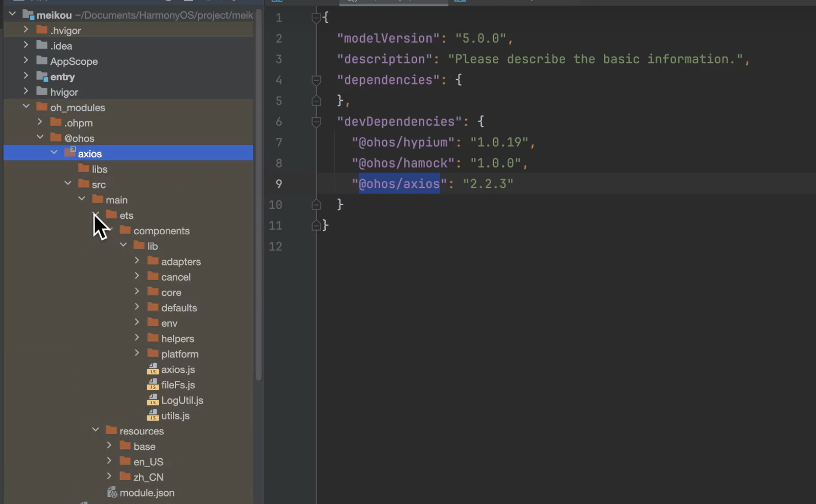Screen dimensions: 816x504
Task: Collapse the axios folder chevron
Action: (x=54, y=153)
